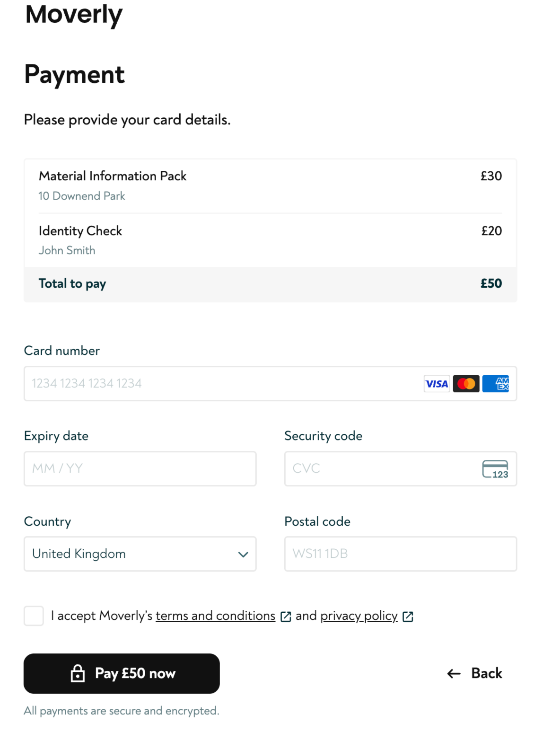Open the terms and conditions link
This screenshot has width=560, height=749.
pyautogui.click(x=215, y=616)
